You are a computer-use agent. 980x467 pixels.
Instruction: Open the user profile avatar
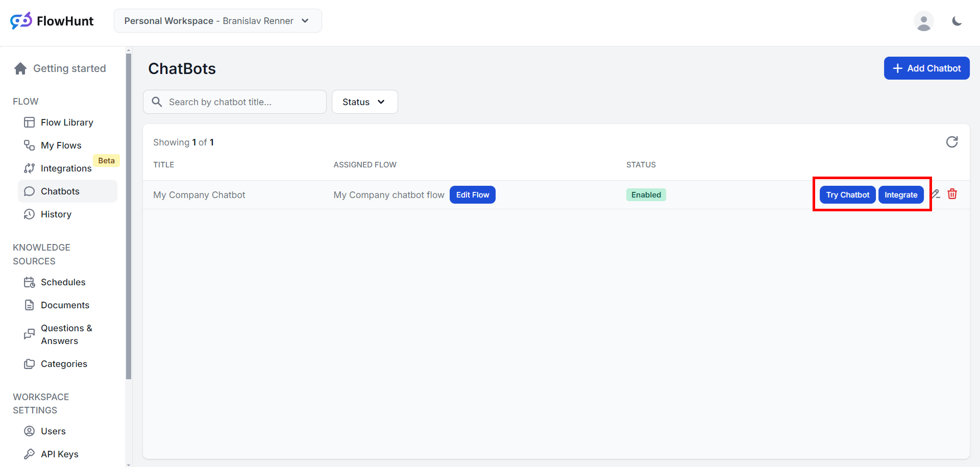(923, 21)
